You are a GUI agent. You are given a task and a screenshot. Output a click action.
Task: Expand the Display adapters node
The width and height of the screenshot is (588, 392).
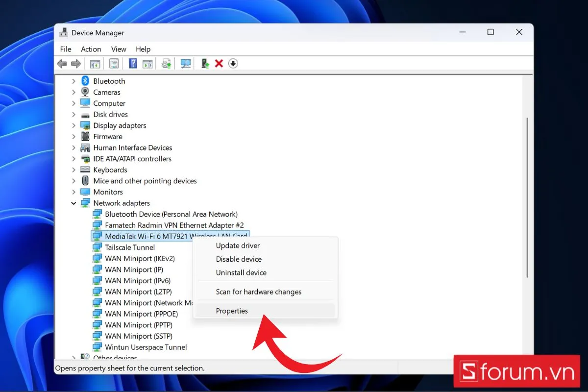coord(74,125)
